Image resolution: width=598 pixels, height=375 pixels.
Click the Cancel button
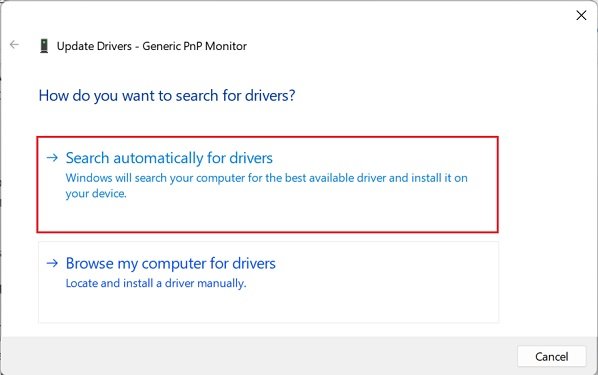[x=551, y=356]
